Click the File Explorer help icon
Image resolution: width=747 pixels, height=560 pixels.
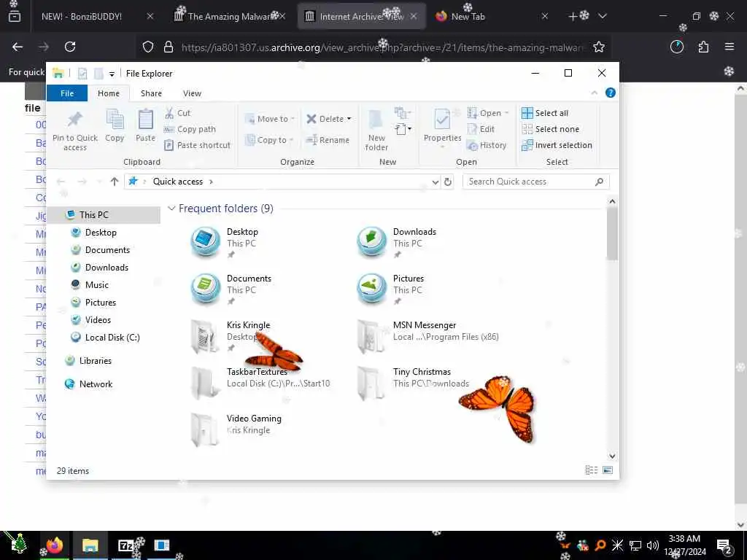pyautogui.click(x=611, y=93)
